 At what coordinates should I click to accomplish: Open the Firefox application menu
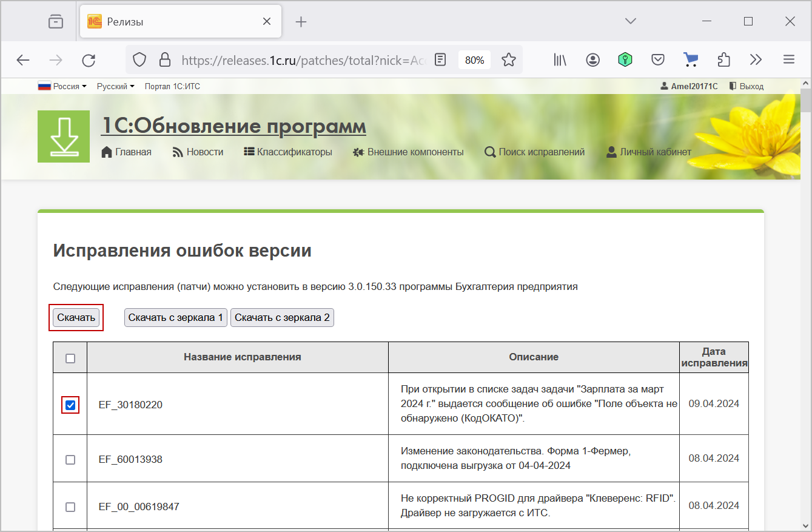[788, 59]
